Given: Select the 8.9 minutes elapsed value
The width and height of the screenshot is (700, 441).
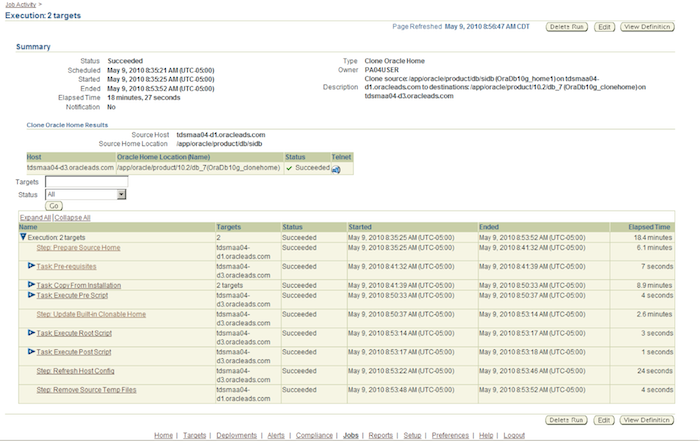Looking at the screenshot, I should [x=654, y=285].
